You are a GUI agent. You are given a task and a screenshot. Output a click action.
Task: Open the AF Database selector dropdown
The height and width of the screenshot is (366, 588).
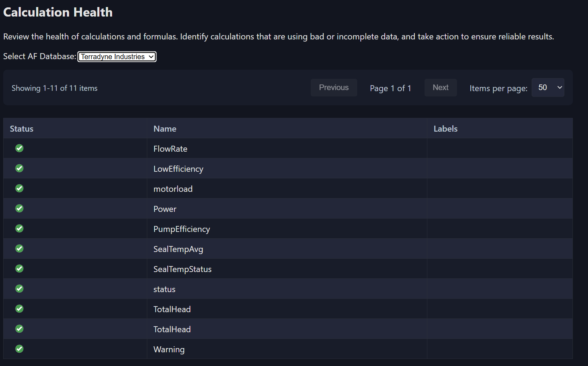(117, 56)
